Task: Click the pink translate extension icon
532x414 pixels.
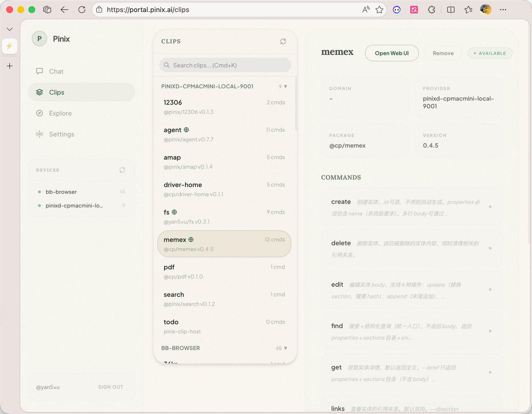Action: click(x=414, y=10)
